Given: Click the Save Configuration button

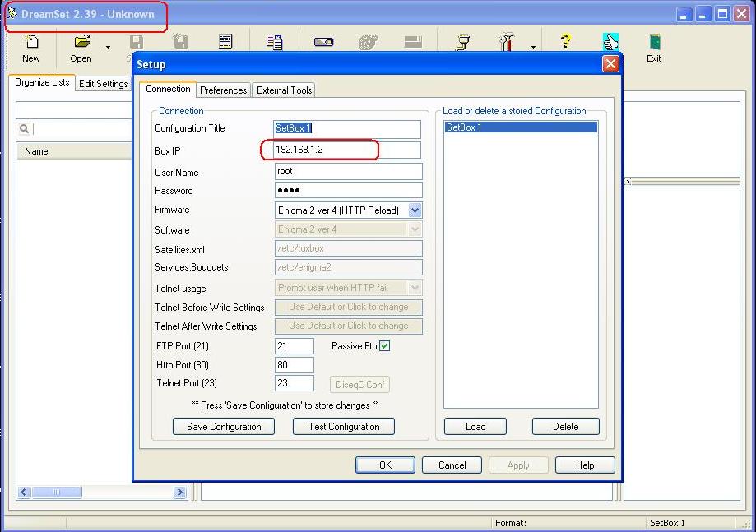Looking at the screenshot, I should pyautogui.click(x=224, y=427).
